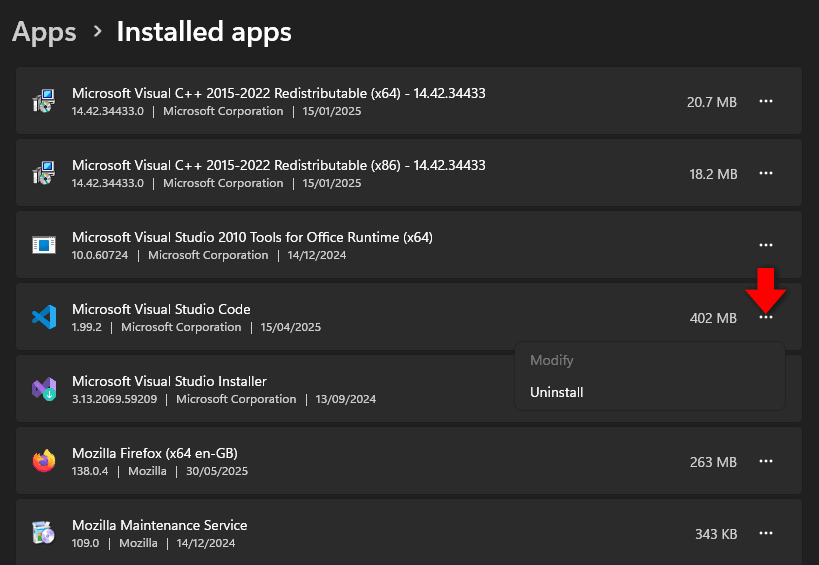Click the 18.2 MB size value
Image resolution: width=819 pixels, height=565 pixels.
(x=713, y=174)
